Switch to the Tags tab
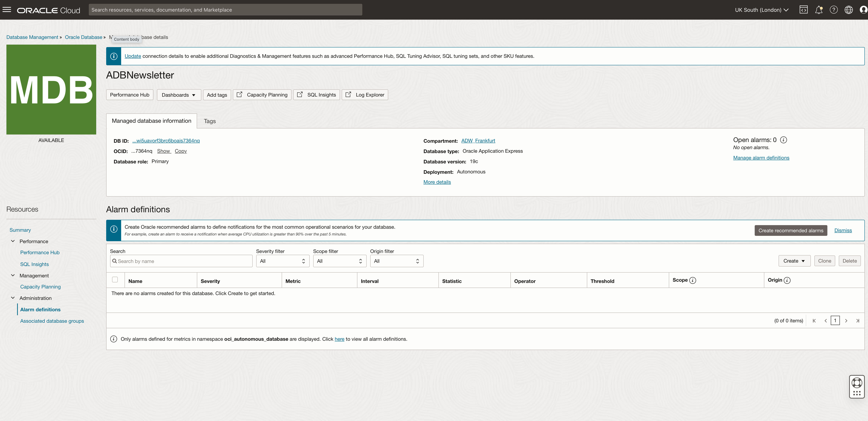Screen dimensions: 868x421 (210, 121)
